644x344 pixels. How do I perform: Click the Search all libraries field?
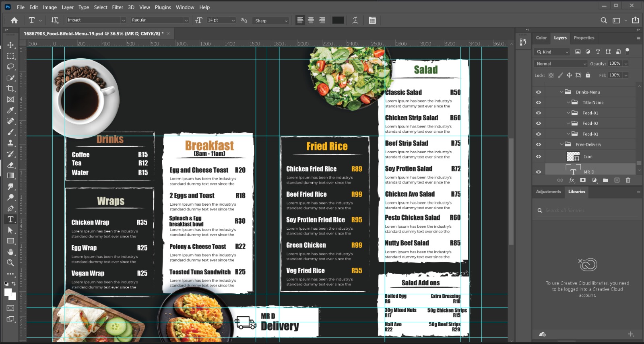point(565,210)
